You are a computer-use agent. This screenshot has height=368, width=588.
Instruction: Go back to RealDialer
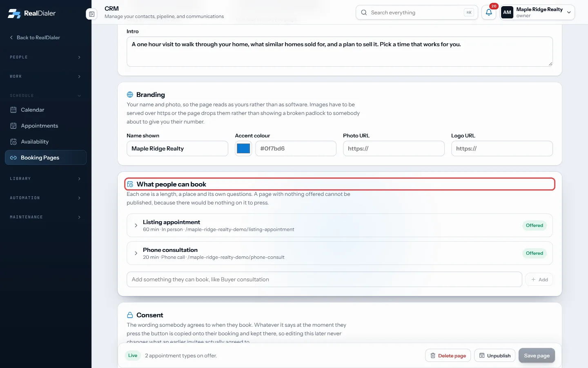(x=35, y=38)
